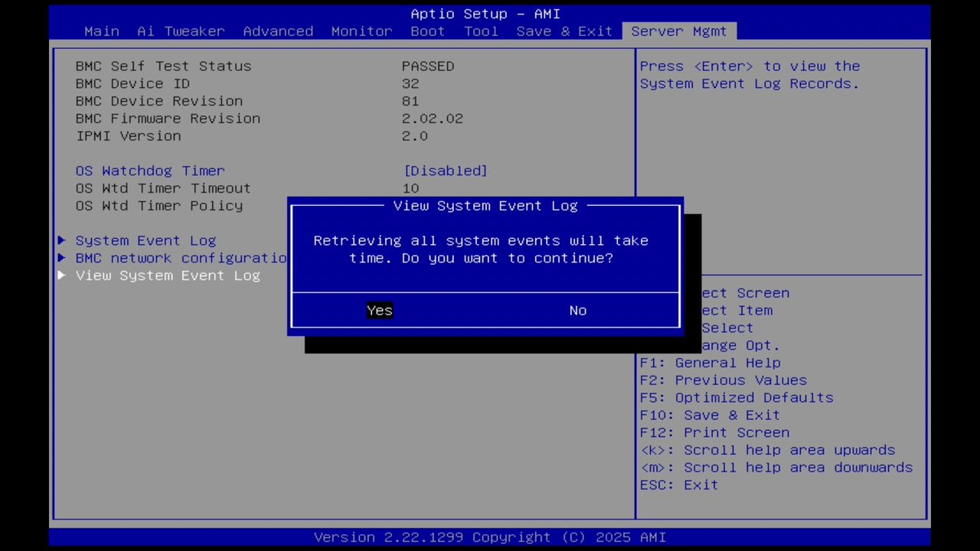Click the View System Event Log title bar
This screenshot has width=980, height=551.
(x=485, y=205)
